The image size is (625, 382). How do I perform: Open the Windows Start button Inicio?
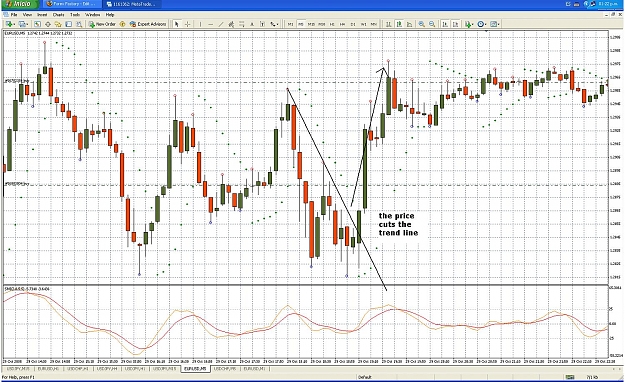pyautogui.click(x=19, y=4)
